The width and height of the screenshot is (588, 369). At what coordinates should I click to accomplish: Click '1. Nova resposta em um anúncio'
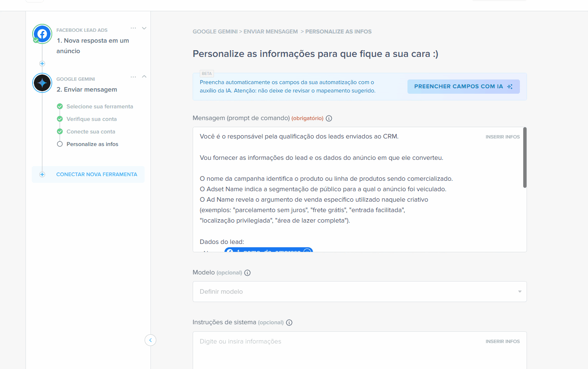tap(93, 46)
